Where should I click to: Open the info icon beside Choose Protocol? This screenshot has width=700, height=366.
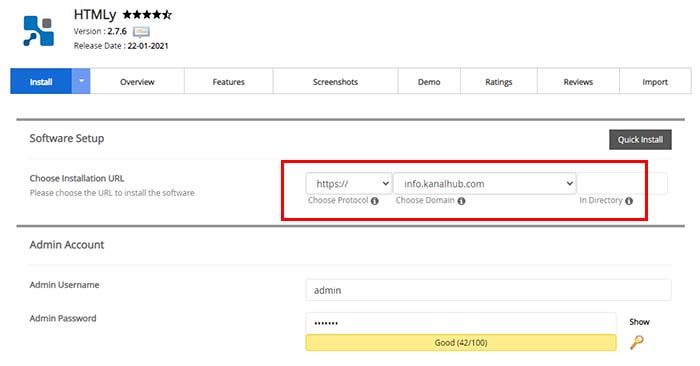[375, 201]
